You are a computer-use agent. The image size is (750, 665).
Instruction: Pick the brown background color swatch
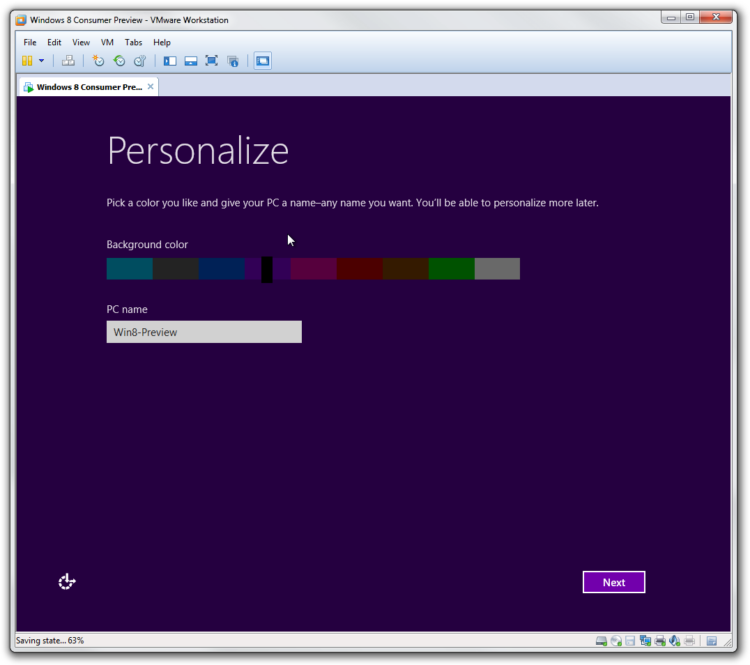tap(406, 268)
